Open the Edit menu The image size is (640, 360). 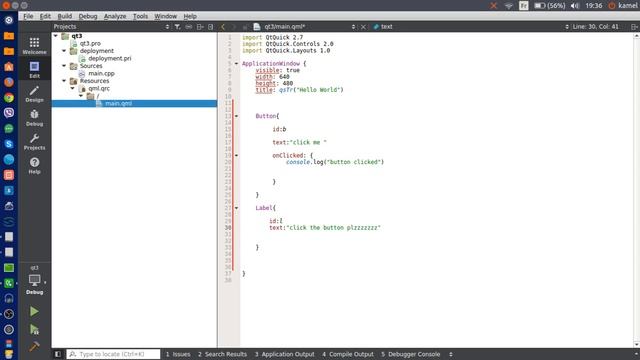click(x=45, y=16)
